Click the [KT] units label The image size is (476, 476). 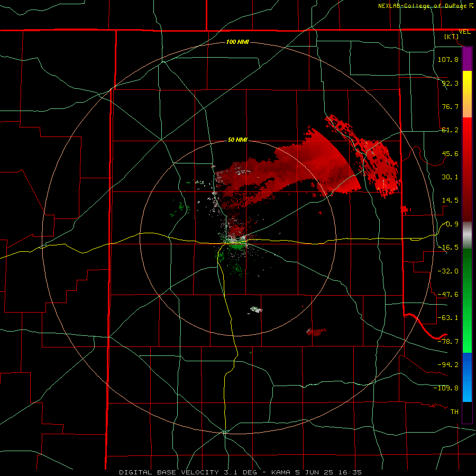452,36
